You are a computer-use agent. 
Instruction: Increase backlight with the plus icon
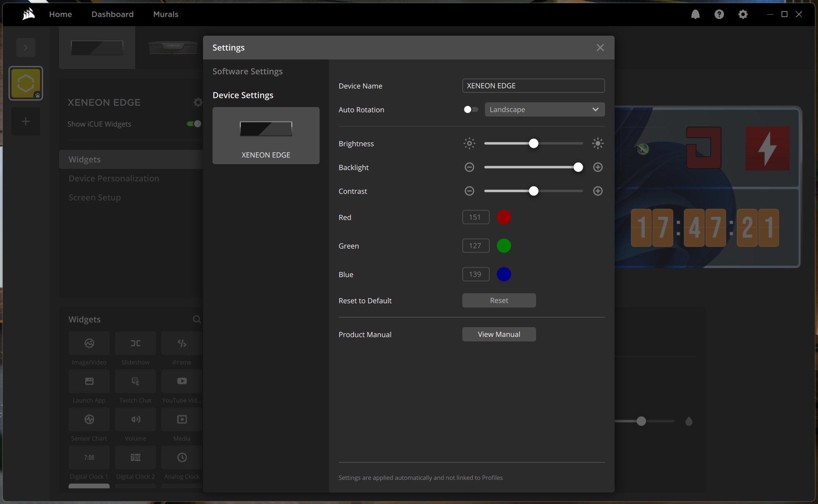[x=598, y=167]
